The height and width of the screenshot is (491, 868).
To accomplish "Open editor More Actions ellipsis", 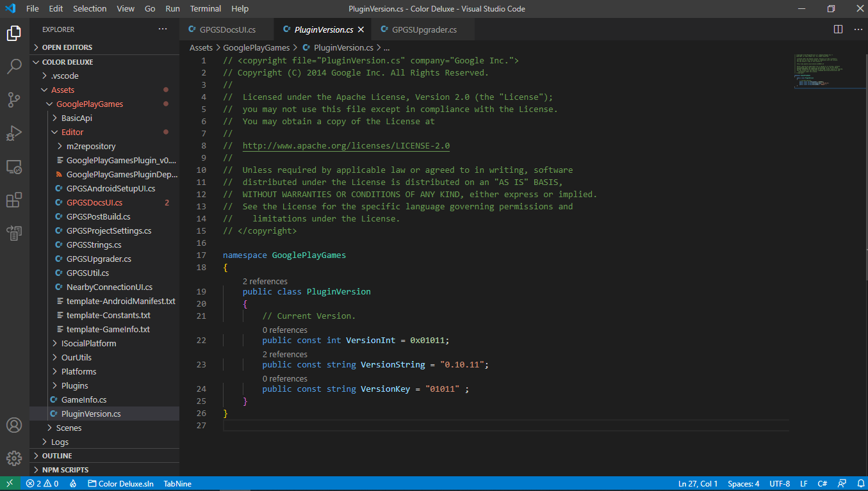I will pyautogui.click(x=857, y=29).
